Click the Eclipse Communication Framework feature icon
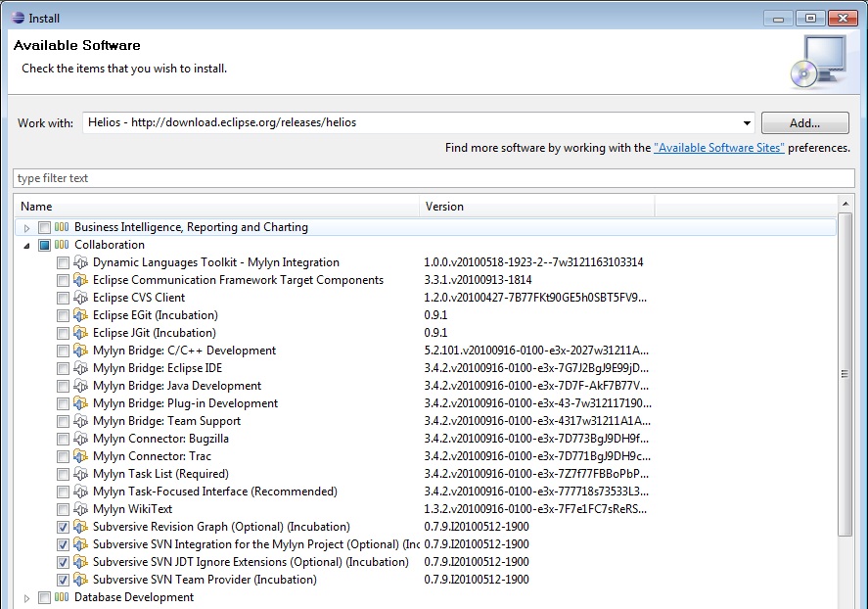The image size is (868, 609). [80, 280]
